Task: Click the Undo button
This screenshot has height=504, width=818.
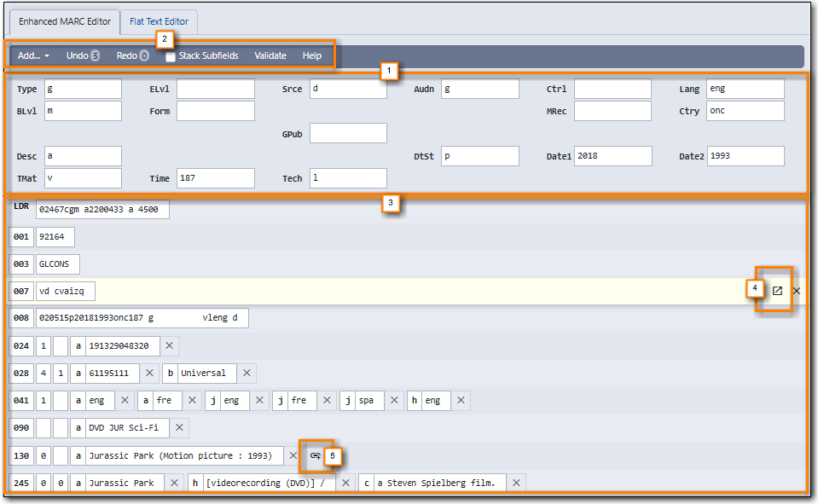Action: [82, 55]
